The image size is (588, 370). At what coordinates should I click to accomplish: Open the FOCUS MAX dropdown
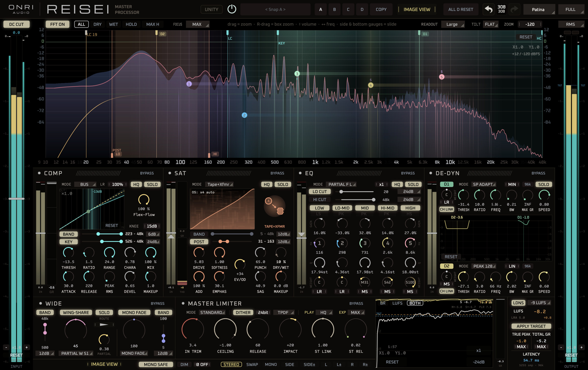tap(197, 24)
